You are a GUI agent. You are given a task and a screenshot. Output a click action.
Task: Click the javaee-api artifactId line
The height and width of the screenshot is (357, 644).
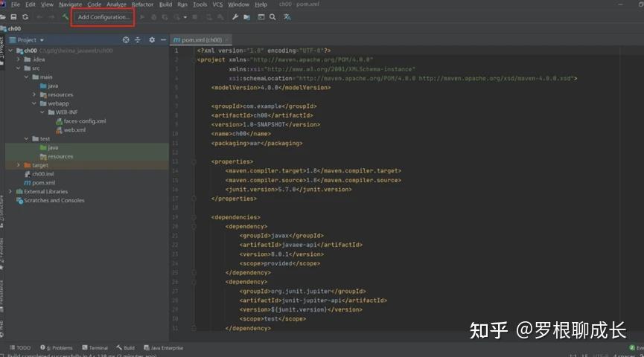(301, 245)
